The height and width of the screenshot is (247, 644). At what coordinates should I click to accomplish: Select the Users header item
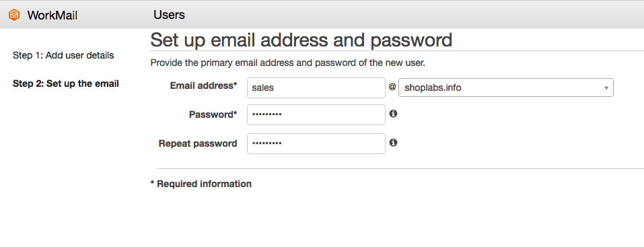point(169,15)
